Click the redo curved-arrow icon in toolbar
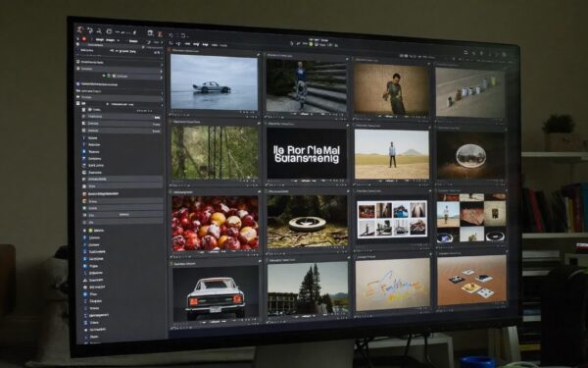This screenshot has height=368, width=588. click(183, 35)
